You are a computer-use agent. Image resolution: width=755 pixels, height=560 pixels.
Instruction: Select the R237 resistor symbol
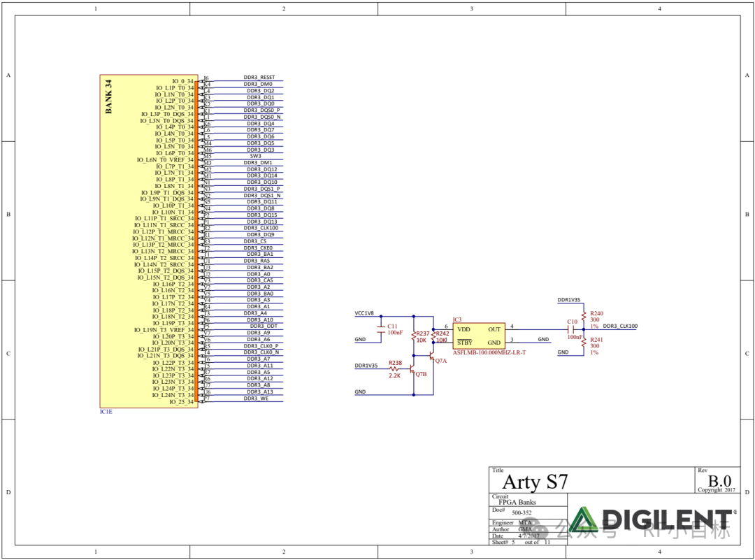pyautogui.click(x=414, y=336)
